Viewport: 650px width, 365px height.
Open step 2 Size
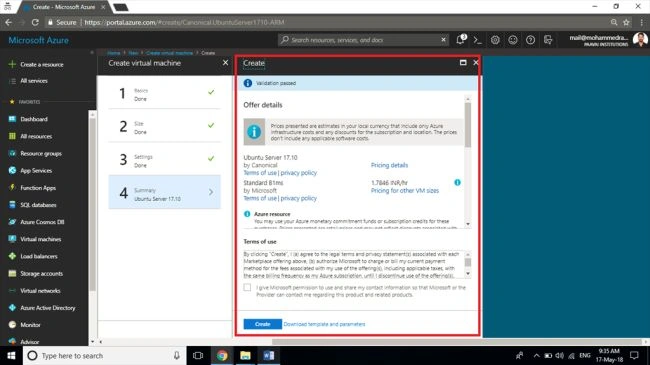click(x=165, y=126)
